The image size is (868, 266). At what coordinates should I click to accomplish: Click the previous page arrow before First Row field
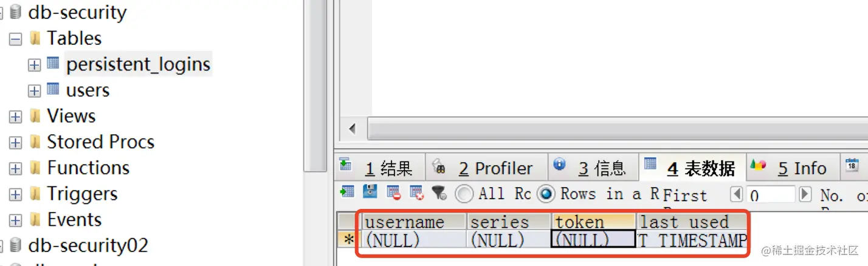[737, 194]
